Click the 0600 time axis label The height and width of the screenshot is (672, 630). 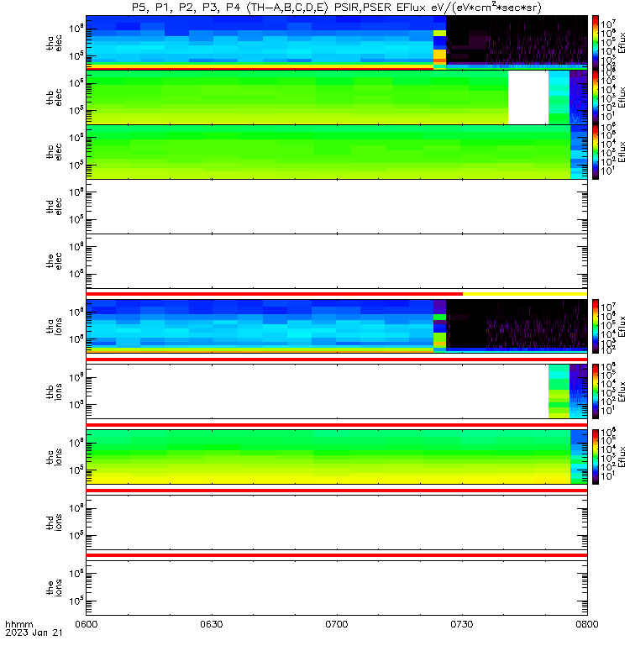(x=87, y=624)
